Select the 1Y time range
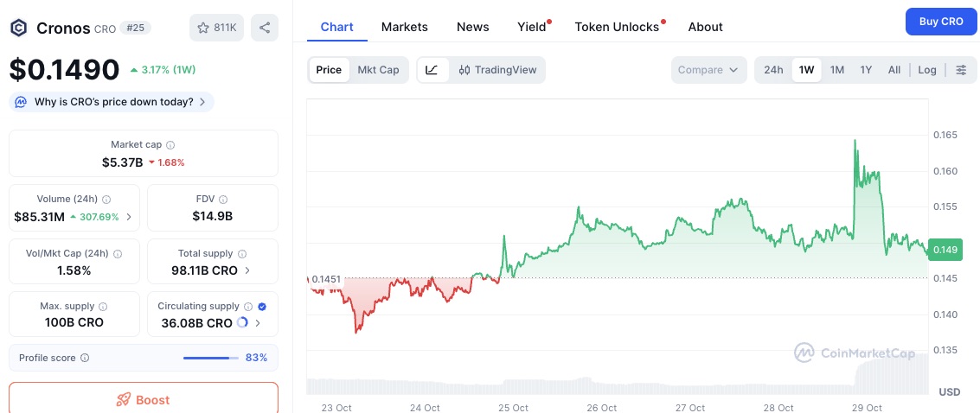 pyautogui.click(x=866, y=70)
